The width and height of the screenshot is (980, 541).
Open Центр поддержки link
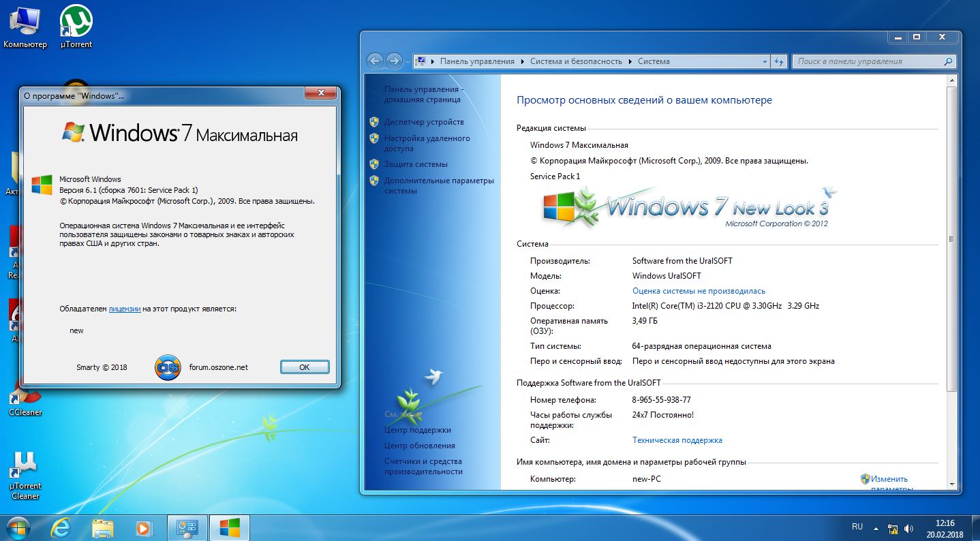(417, 430)
